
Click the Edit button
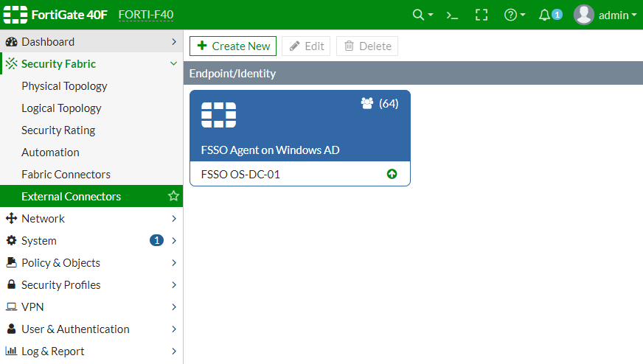point(306,46)
